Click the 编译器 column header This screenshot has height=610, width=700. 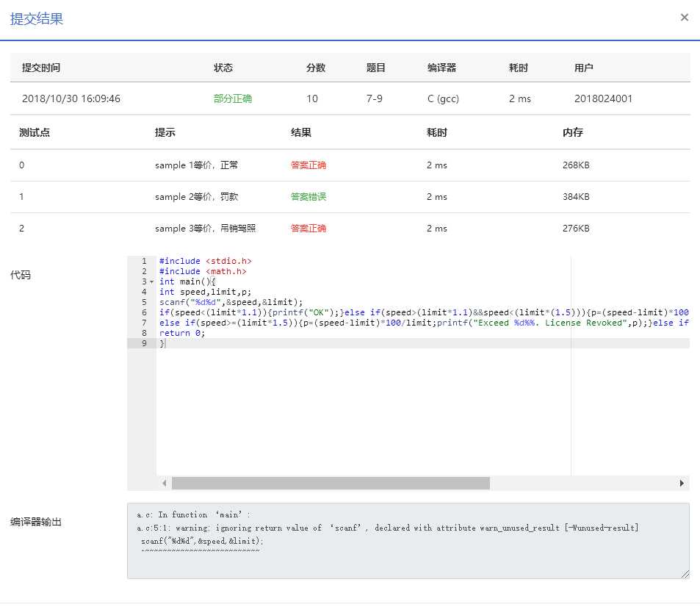(x=441, y=68)
